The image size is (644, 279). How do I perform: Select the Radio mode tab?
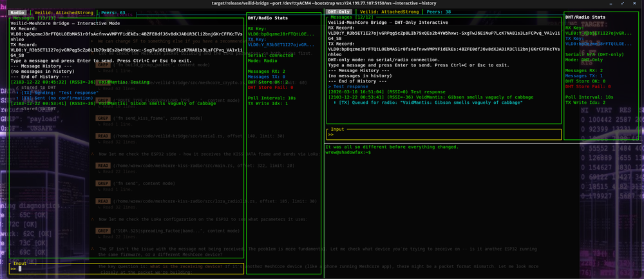click(17, 12)
